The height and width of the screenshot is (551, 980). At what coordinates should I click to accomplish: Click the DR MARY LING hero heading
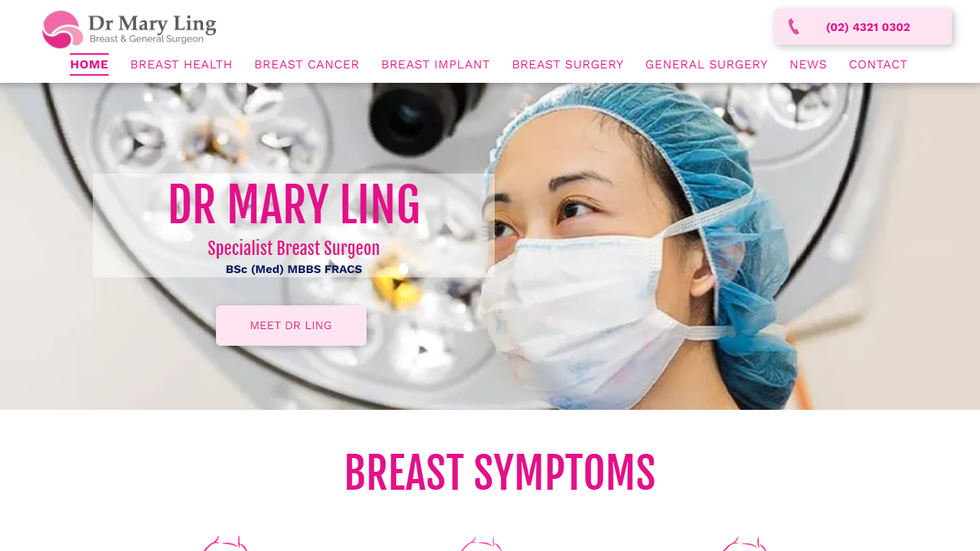(x=294, y=205)
